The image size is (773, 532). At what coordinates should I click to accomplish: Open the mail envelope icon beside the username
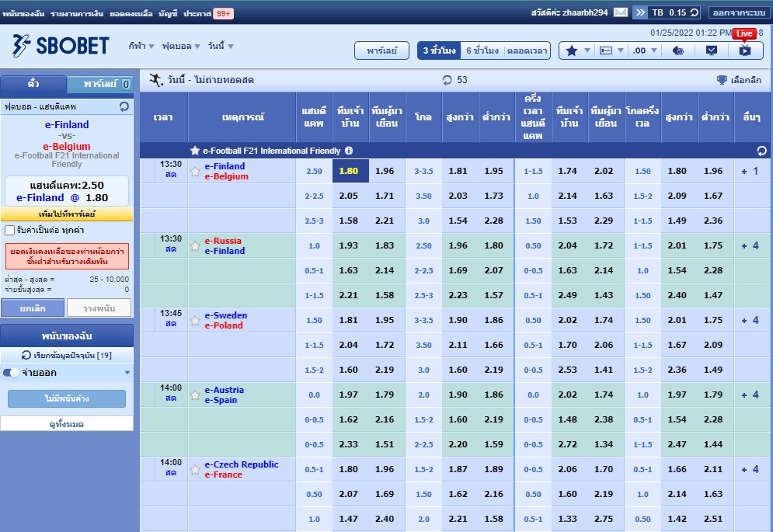pyautogui.click(x=620, y=12)
